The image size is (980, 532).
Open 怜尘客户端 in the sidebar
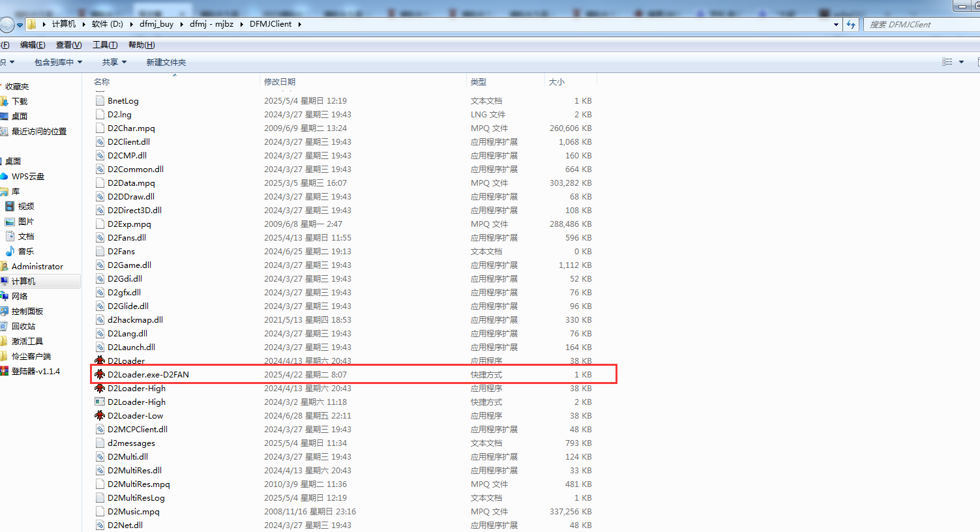[31, 357]
